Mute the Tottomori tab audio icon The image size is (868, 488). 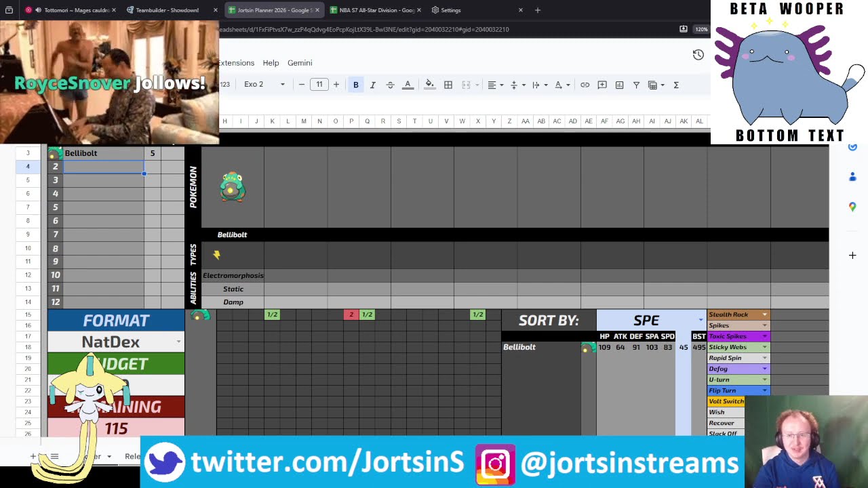(x=37, y=10)
